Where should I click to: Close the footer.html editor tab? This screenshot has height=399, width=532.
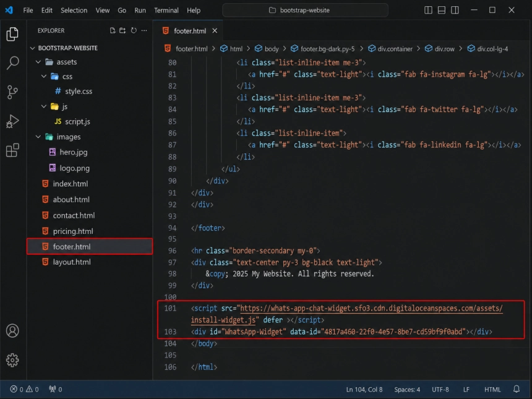215,31
